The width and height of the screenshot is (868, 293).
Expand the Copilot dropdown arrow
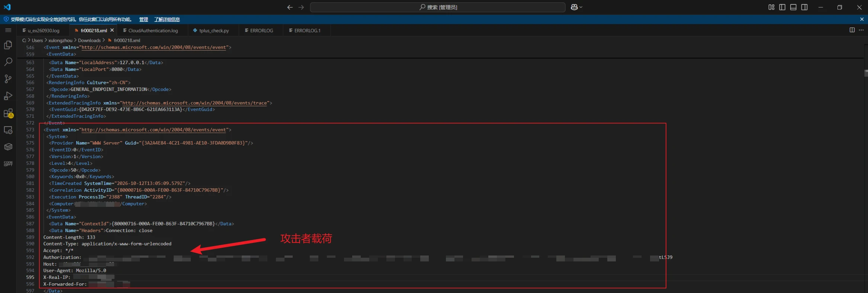click(x=581, y=7)
